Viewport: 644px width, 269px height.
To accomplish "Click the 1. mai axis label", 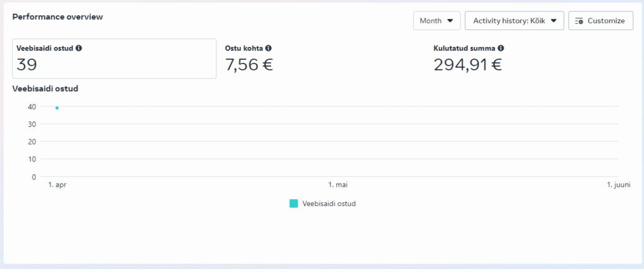I will pyautogui.click(x=338, y=185).
